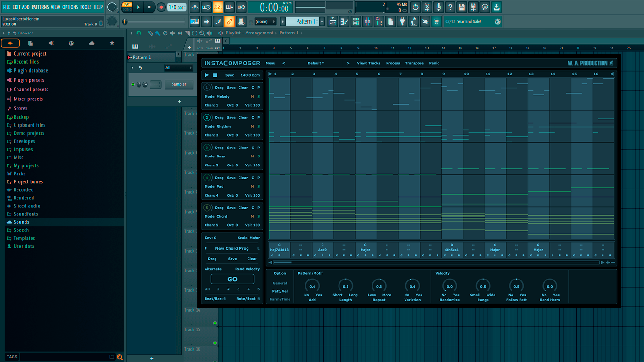Select the browser speaker sounds tab icon
This screenshot has width=644, height=362.
click(x=51, y=43)
